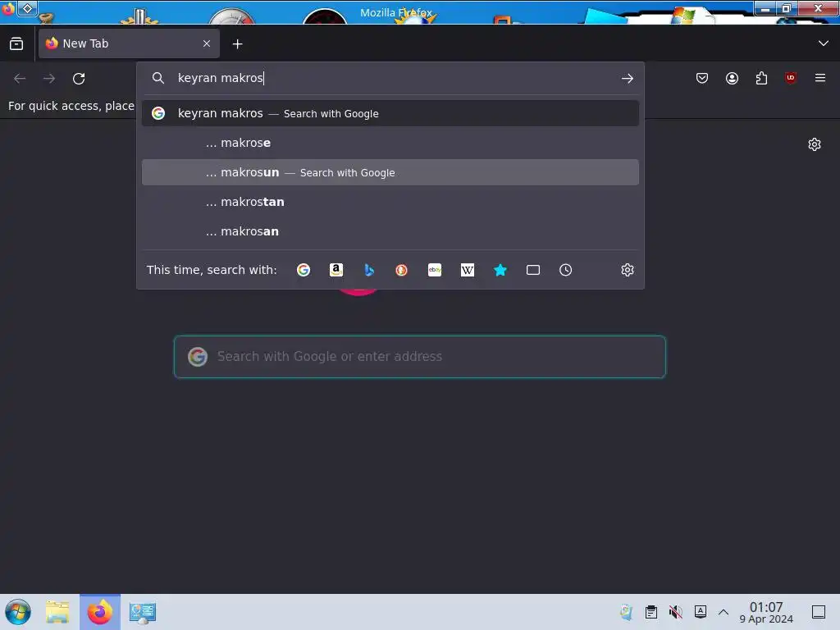Open the file manager taskbar icon
The width and height of the screenshot is (840, 630).
point(57,612)
